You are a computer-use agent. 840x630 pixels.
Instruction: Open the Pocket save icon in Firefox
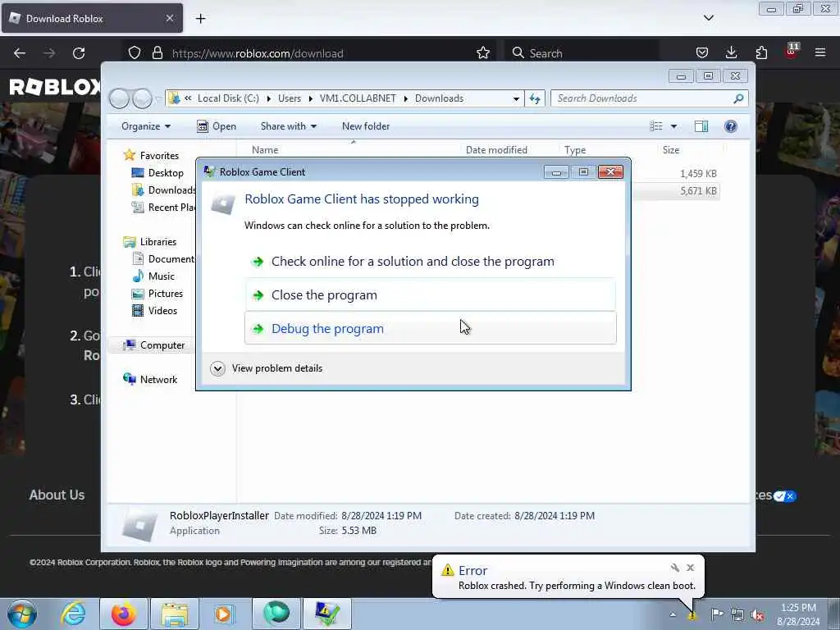click(x=702, y=53)
